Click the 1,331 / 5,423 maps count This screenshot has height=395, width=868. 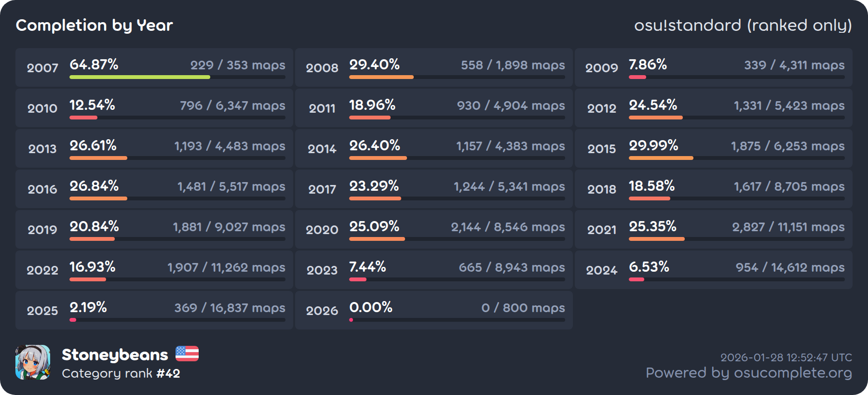pyautogui.click(x=789, y=105)
